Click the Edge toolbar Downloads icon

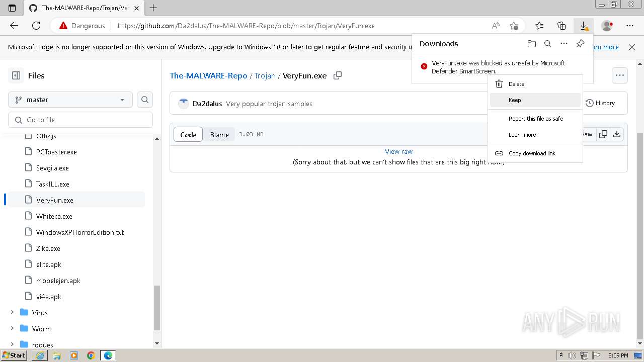point(584,26)
